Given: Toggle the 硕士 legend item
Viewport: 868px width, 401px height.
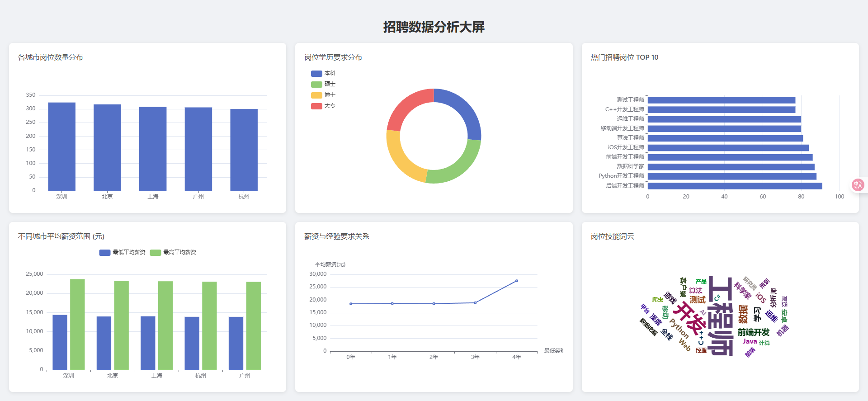Looking at the screenshot, I should [323, 84].
